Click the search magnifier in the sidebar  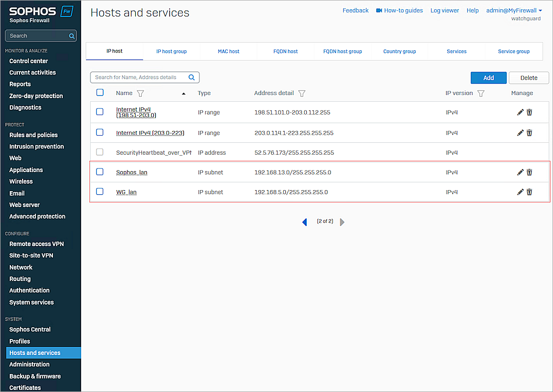tap(71, 35)
